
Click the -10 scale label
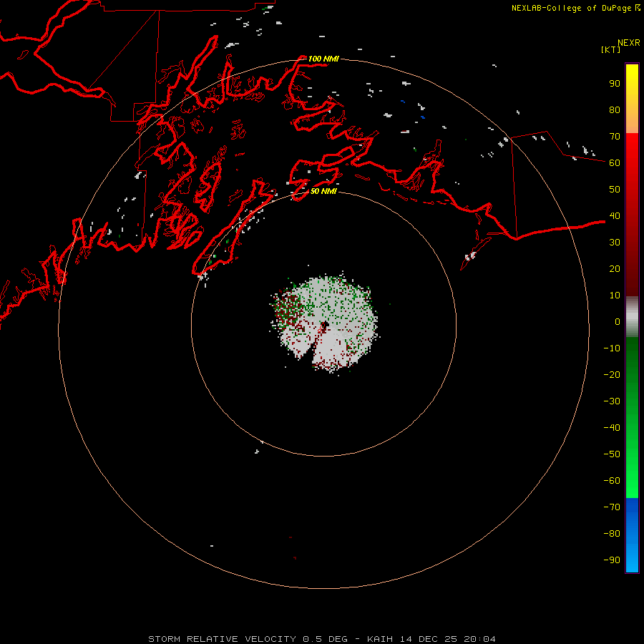pyautogui.click(x=612, y=348)
